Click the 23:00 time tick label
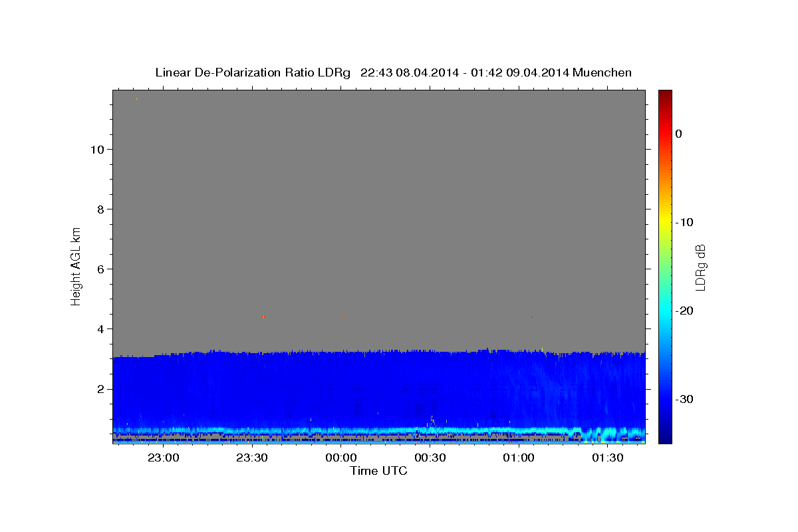The image size is (798, 532). click(163, 458)
